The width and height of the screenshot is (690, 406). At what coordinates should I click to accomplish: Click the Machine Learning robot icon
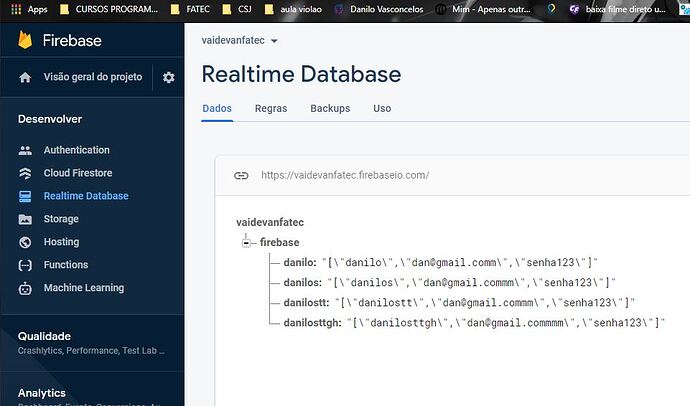pos(26,288)
